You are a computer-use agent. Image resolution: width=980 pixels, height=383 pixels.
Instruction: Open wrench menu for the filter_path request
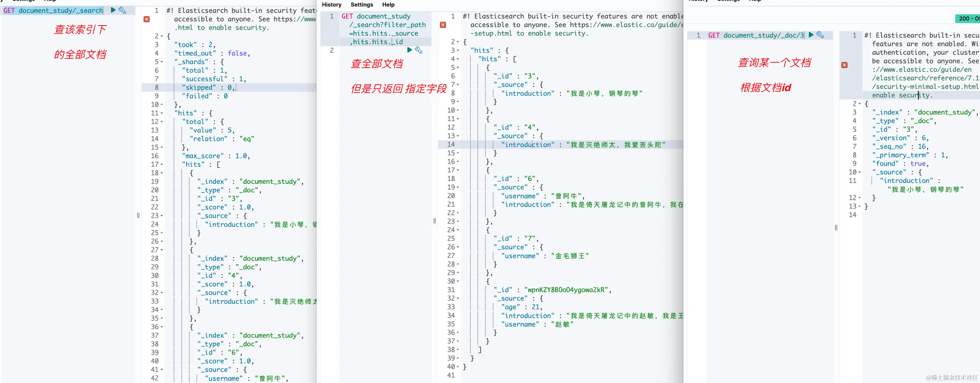418,50
